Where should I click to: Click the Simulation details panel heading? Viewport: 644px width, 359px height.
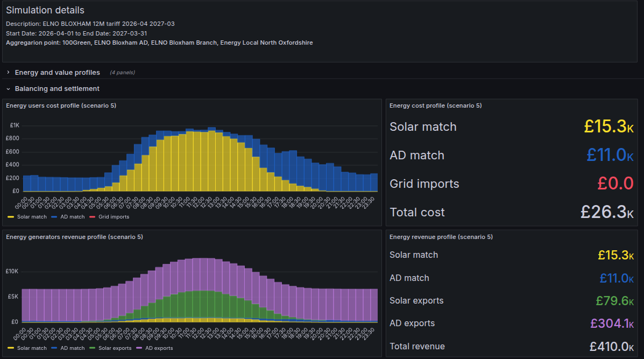[x=45, y=10]
